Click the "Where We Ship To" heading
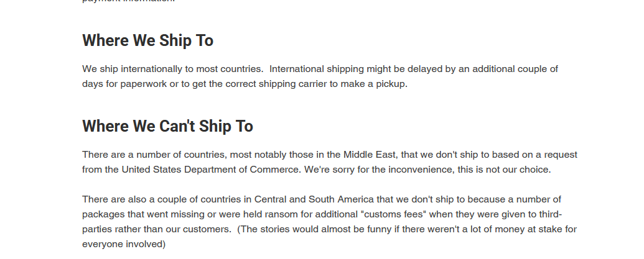 coord(147,41)
